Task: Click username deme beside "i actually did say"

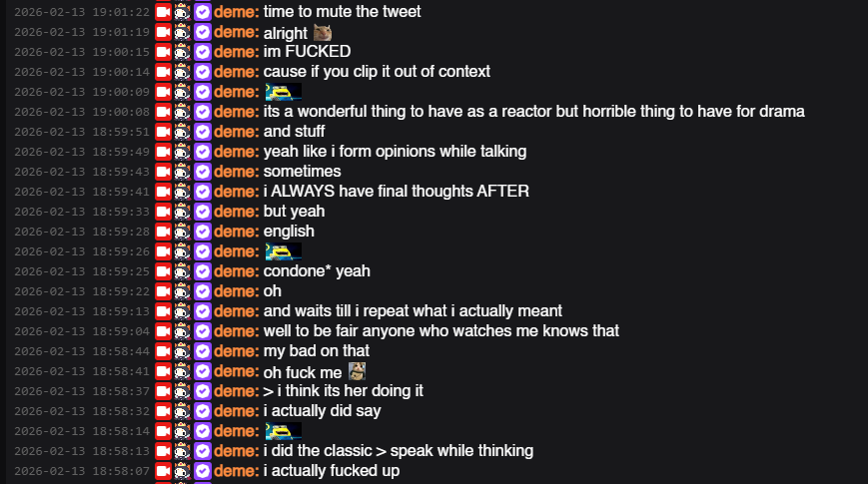Action: coord(237,411)
